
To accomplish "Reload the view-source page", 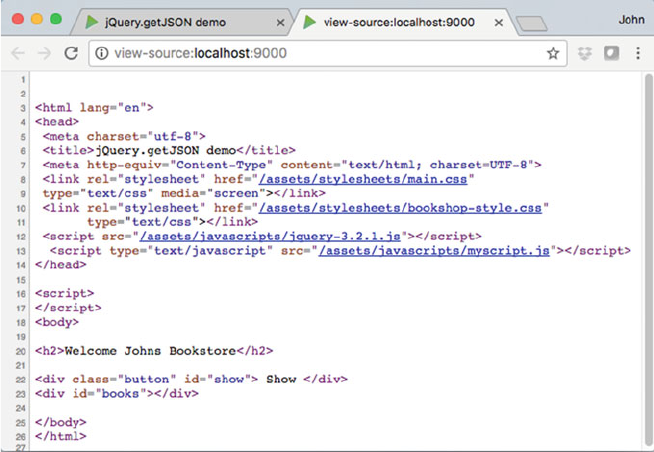I will (x=71, y=53).
